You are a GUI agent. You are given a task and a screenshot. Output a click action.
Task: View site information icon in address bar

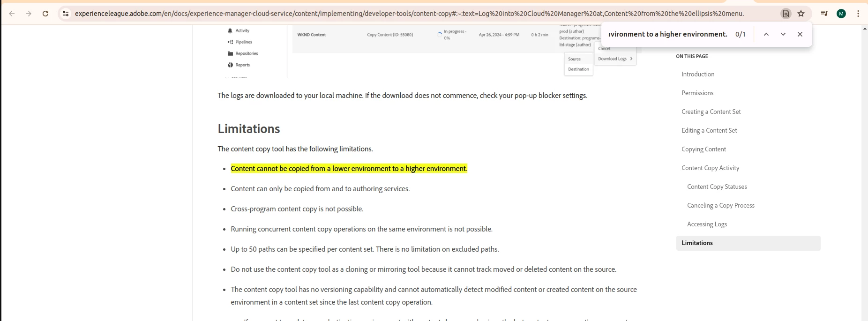tap(66, 14)
